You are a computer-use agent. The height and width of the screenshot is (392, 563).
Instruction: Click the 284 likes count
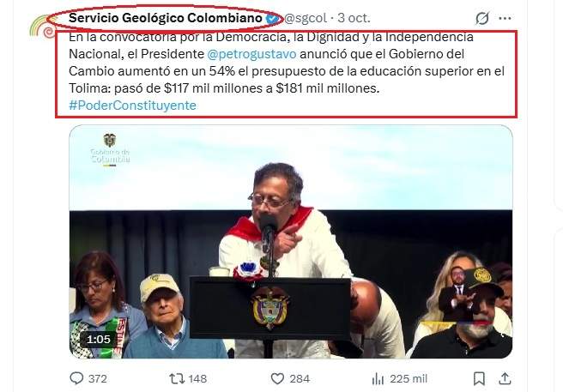300,379
